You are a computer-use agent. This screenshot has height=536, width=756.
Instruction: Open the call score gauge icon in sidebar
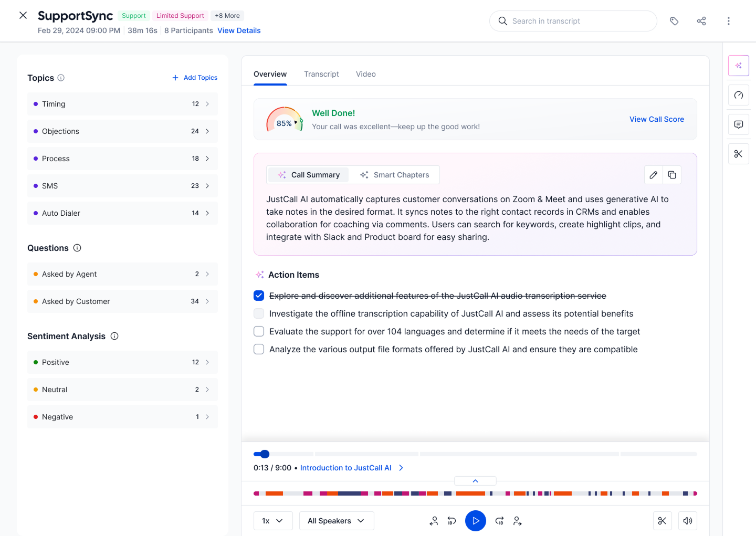click(738, 95)
